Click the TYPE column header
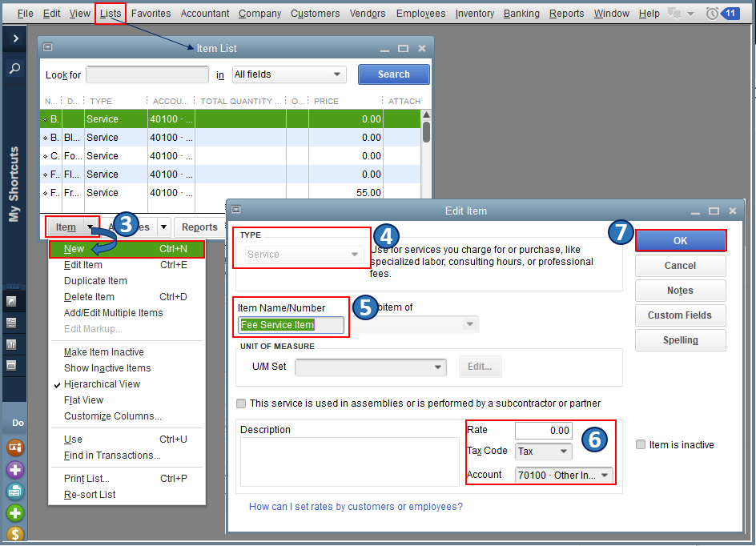 (101, 101)
